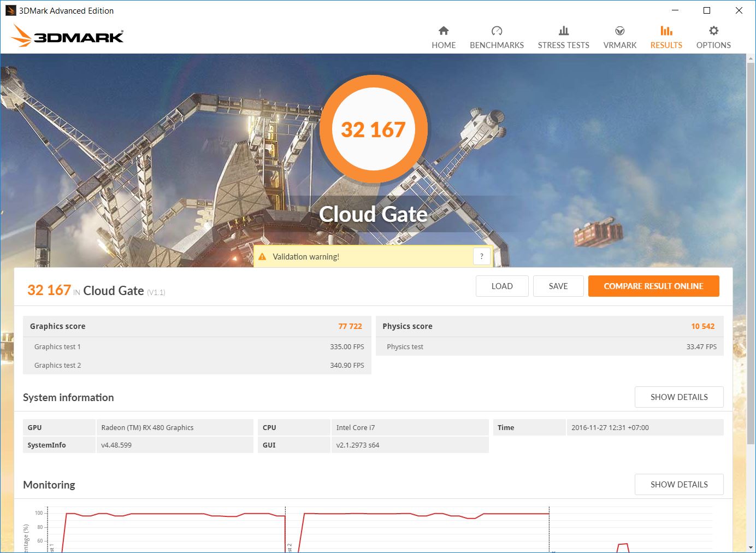
Task: Click the scrollbar down arrow
Action: pyautogui.click(x=751, y=548)
